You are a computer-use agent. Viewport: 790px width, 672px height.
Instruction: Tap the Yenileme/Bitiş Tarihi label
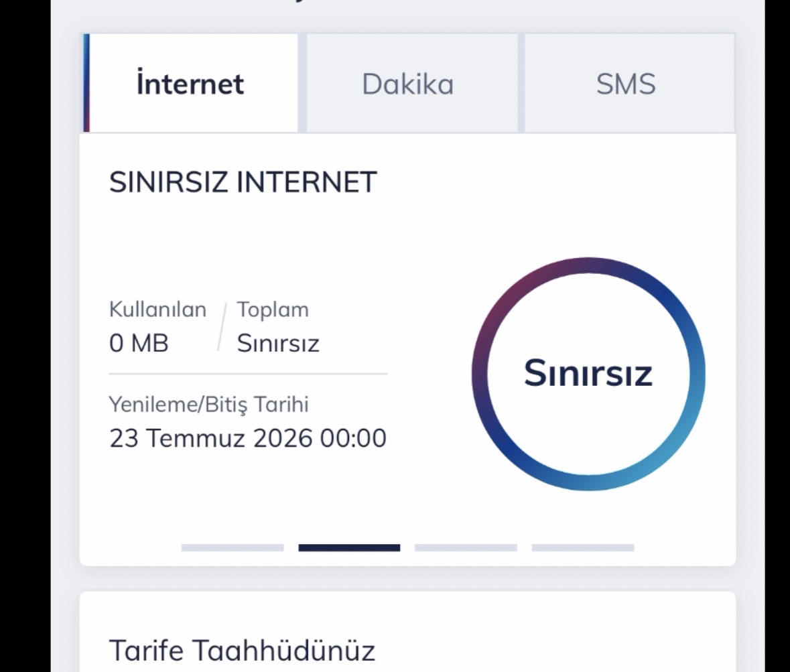pyautogui.click(x=208, y=405)
